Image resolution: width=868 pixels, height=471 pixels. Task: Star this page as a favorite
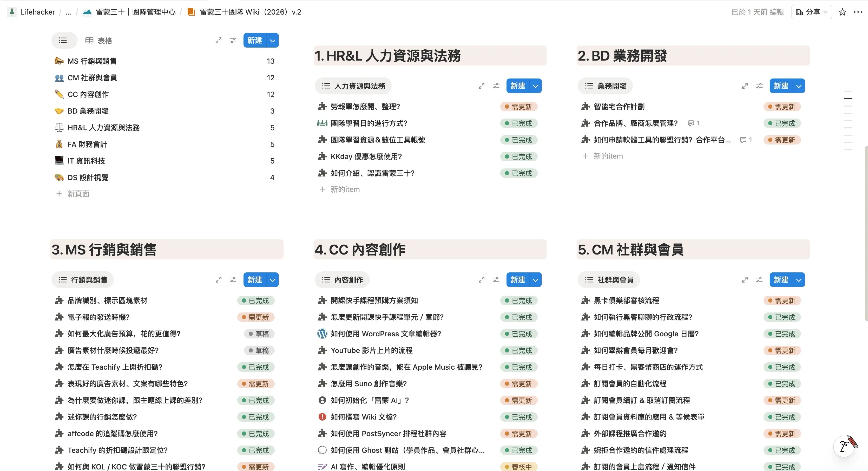(842, 12)
